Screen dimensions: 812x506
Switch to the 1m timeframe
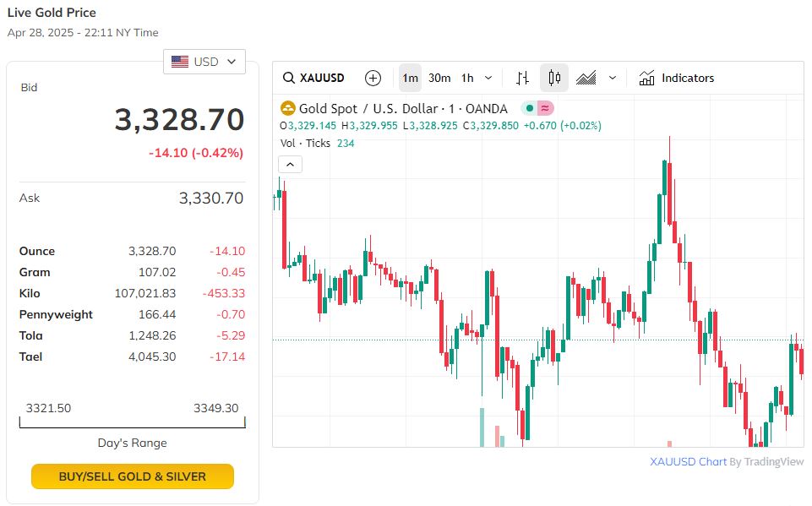pos(410,78)
